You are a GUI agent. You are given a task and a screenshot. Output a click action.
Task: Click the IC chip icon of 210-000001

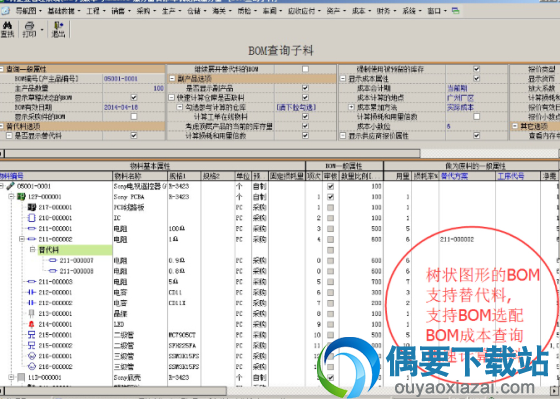tap(31, 218)
